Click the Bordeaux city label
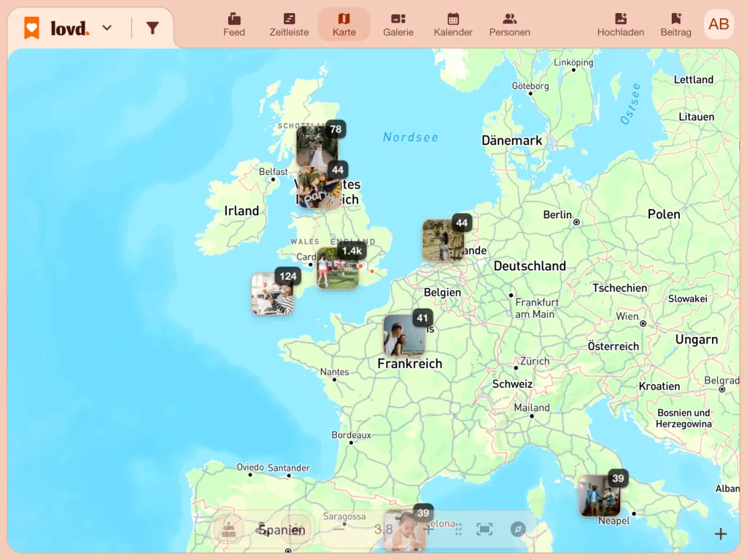The image size is (747, 560). 351,435
